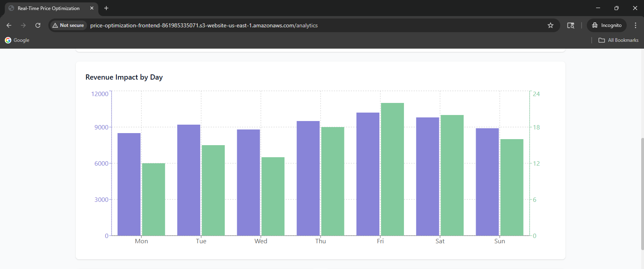Click Thursday's green bar
The height and width of the screenshot is (269, 644).
pyautogui.click(x=333, y=181)
